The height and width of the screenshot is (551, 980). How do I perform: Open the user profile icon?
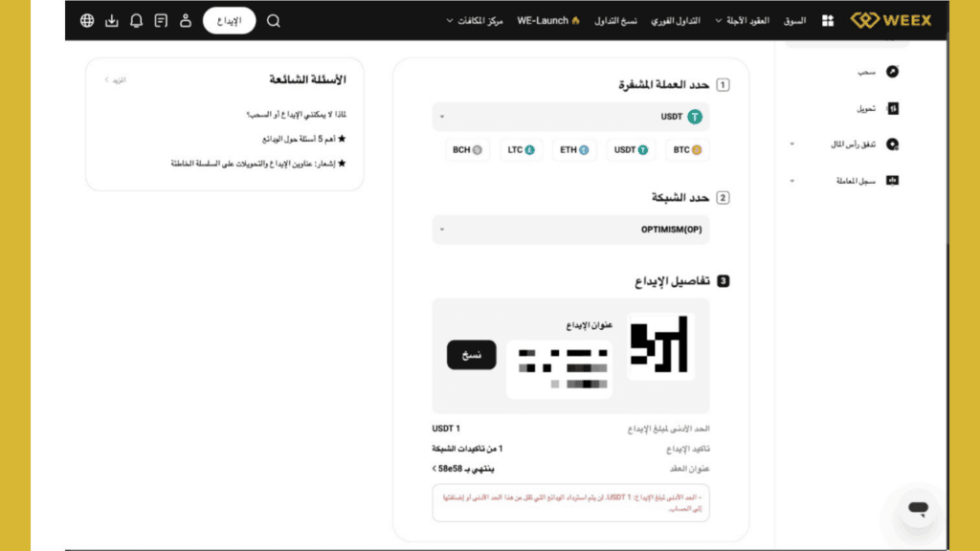(186, 21)
